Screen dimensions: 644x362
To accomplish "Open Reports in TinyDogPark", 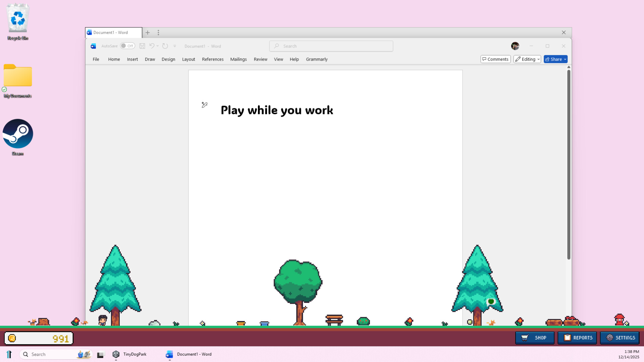I will (577, 338).
